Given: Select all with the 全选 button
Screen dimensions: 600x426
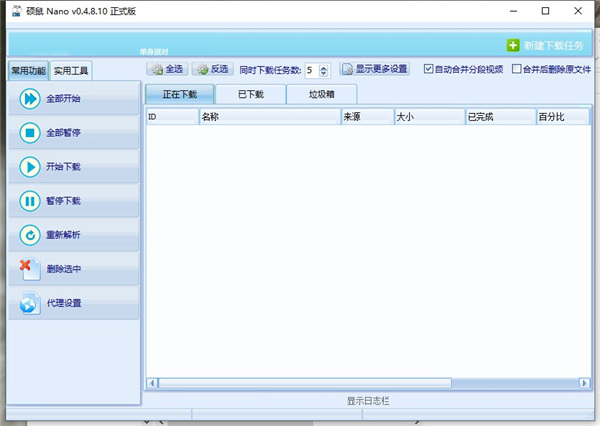Looking at the screenshot, I should (x=167, y=69).
